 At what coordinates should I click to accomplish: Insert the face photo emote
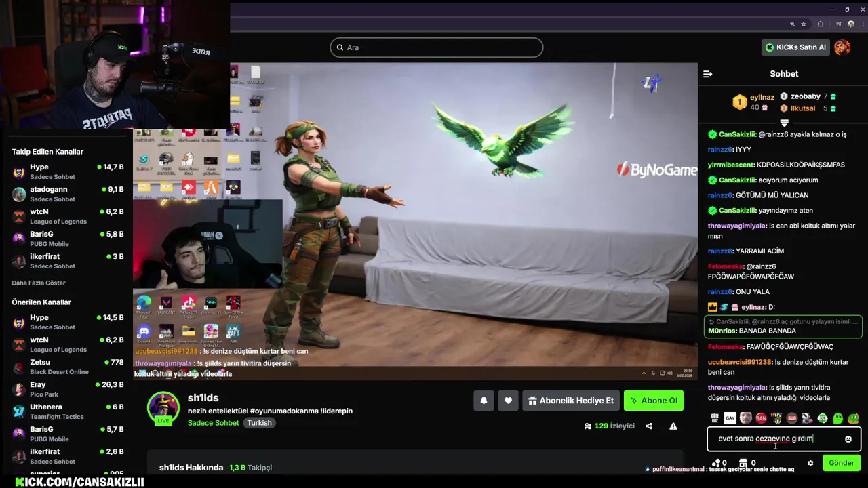746,418
